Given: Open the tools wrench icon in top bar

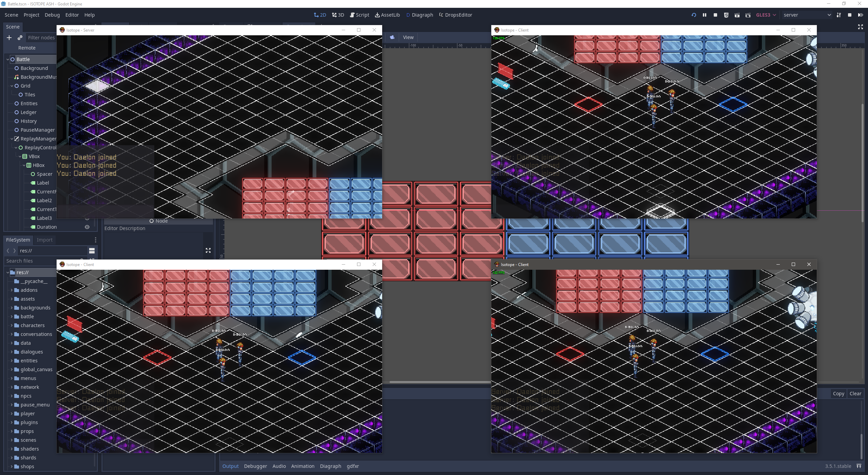Looking at the screenshot, I should (839, 15).
